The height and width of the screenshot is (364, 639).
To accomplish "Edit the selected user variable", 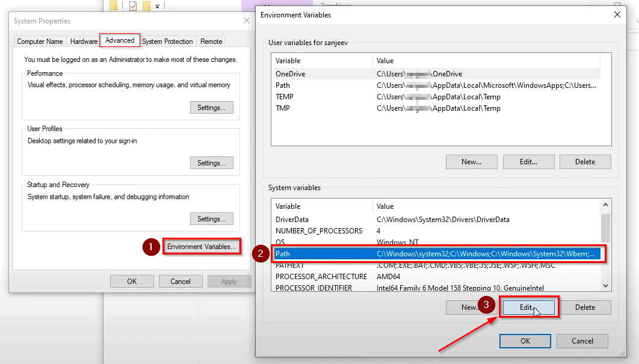I will pyautogui.click(x=528, y=162).
